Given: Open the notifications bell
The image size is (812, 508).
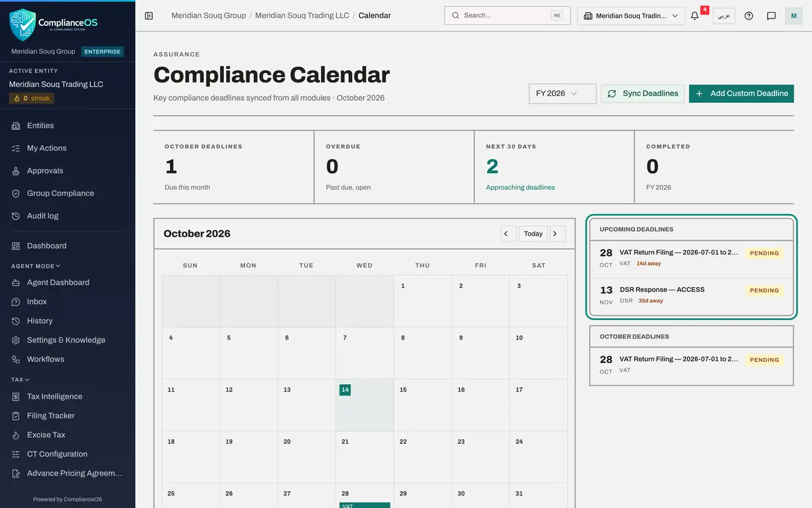Looking at the screenshot, I should pyautogui.click(x=695, y=16).
